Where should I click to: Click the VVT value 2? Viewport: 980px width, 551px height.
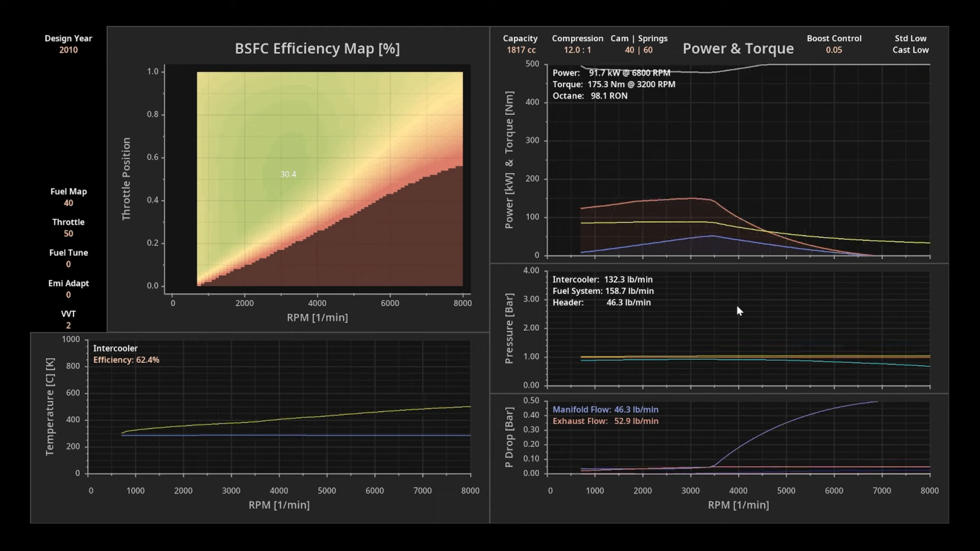click(68, 325)
